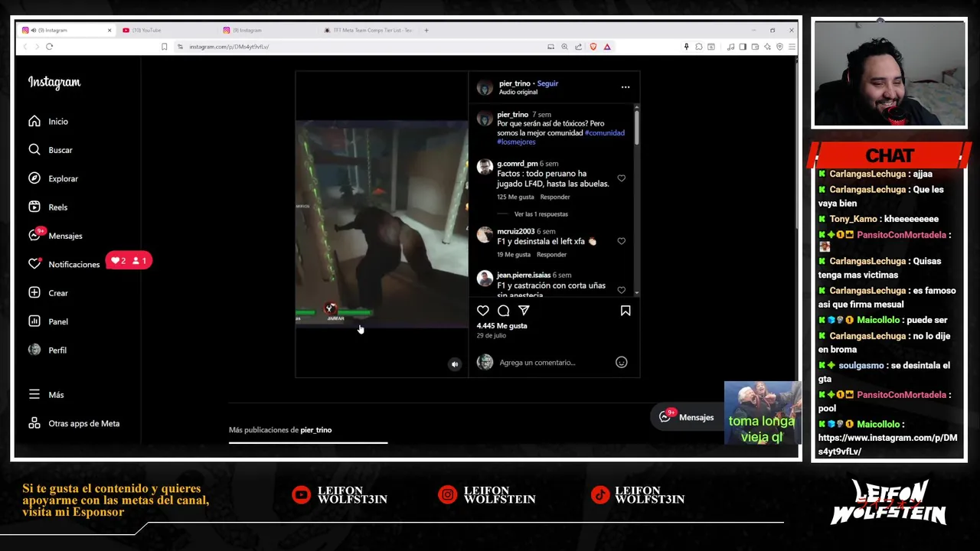Screen dimensions: 980x551
Task: Click the Brave Rewards triangle icon
Action: click(x=607, y=47)
